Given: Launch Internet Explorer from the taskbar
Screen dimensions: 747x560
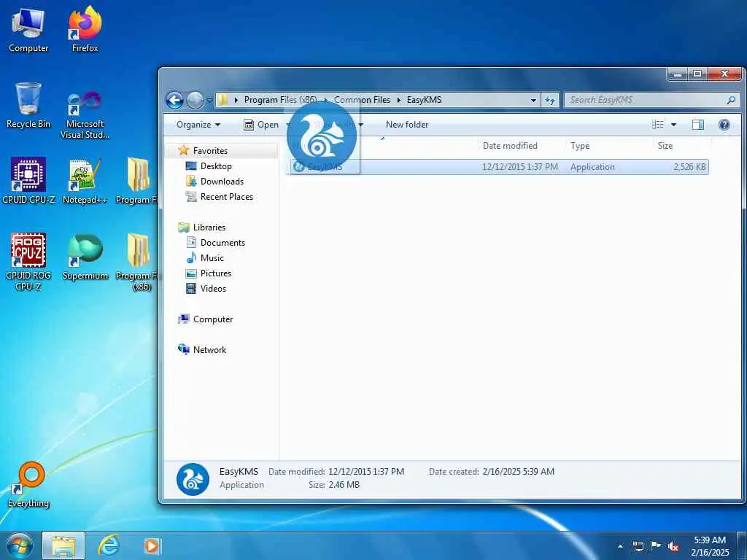Looking at the screenshot, I should 109,545.
